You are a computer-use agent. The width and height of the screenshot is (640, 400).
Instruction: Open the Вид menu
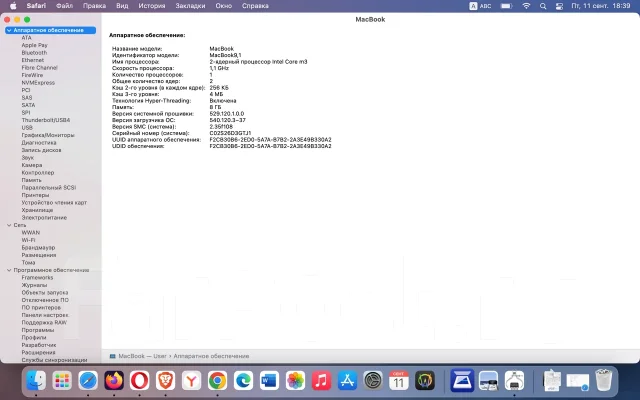[122, 6]
